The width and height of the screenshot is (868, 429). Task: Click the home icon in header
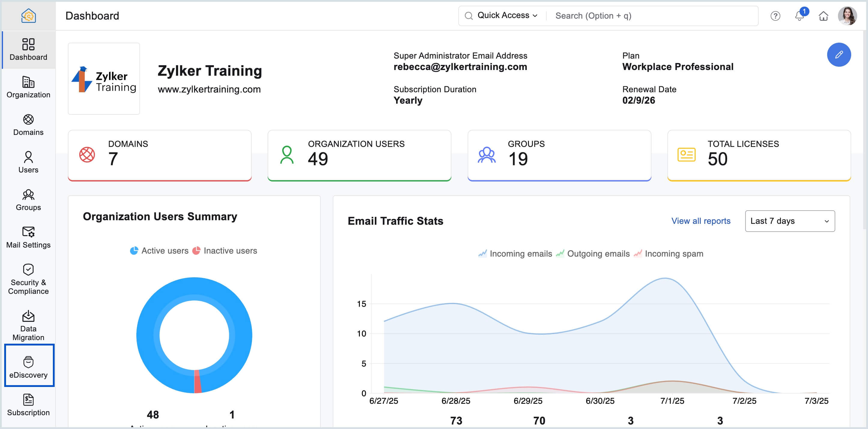pos(823,16)
